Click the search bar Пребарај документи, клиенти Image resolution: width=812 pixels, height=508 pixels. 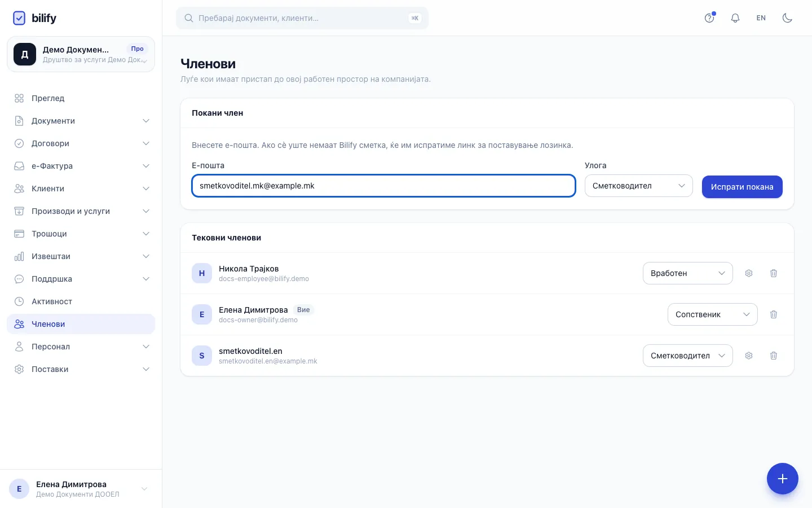[302, 18]
